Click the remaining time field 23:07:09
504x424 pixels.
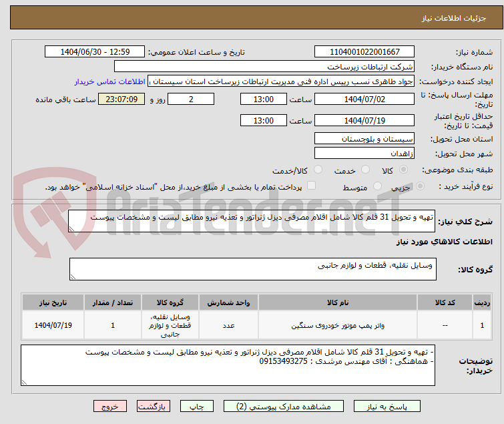pos(121,99)
